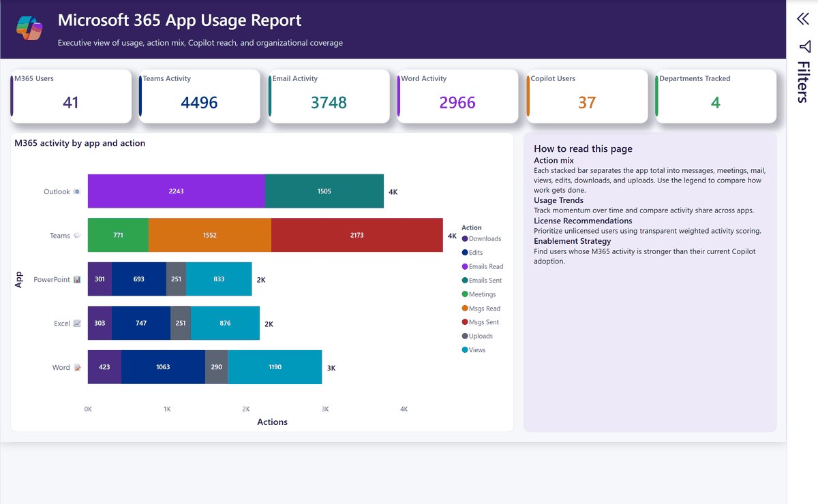The image size is (818, 504).
Task: Select the Edits legend color dot
Action: coord(465,253)
